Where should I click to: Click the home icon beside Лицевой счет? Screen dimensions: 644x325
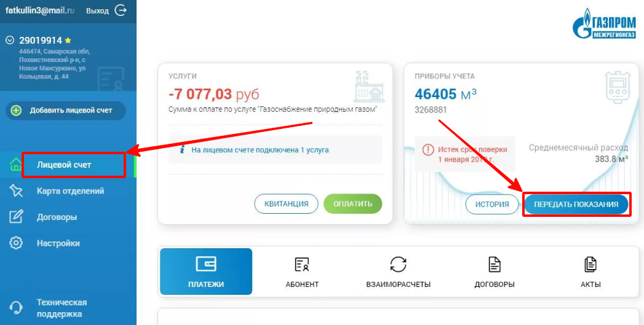click(x=15, y=165)
